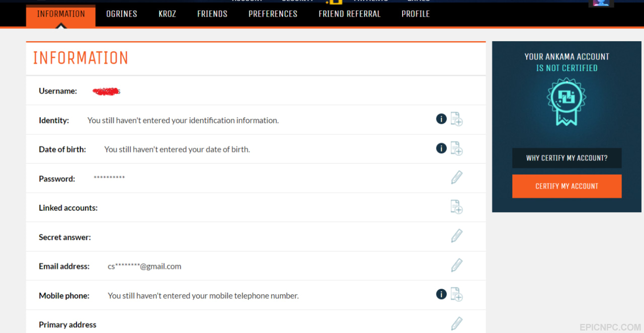Add a linked account via plus-page icon
This screenshot has width=644, height=333.
pyautogui.click(x=456, y=207)
